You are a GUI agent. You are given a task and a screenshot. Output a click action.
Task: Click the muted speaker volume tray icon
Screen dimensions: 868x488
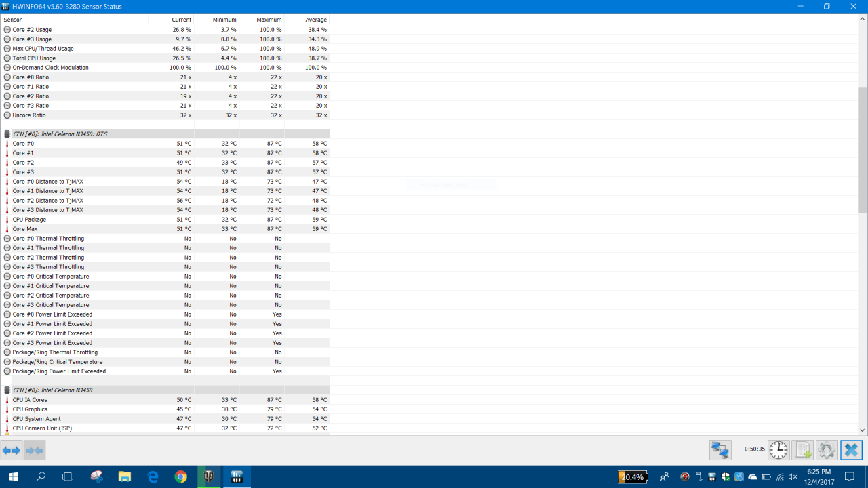[793, 477]
